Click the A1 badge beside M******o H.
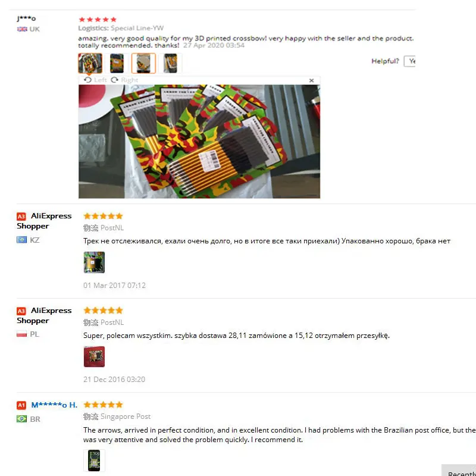 point(21,405)
